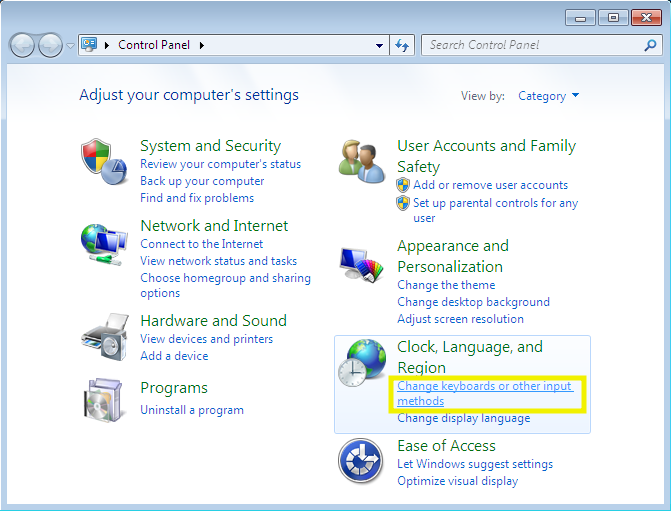Click the System and Security shield icon
The width and height of the screenshot is (671, 511).
[104, 162]
